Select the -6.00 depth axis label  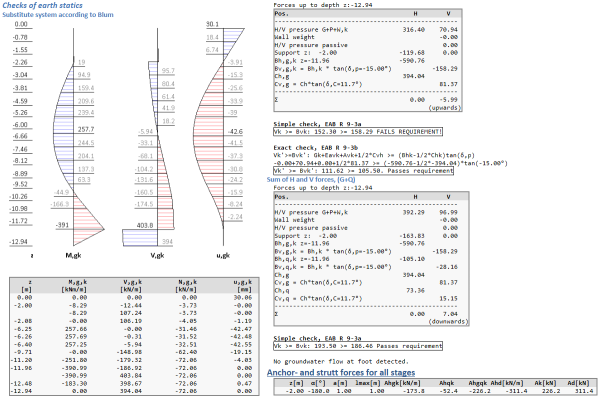point(20,125)
